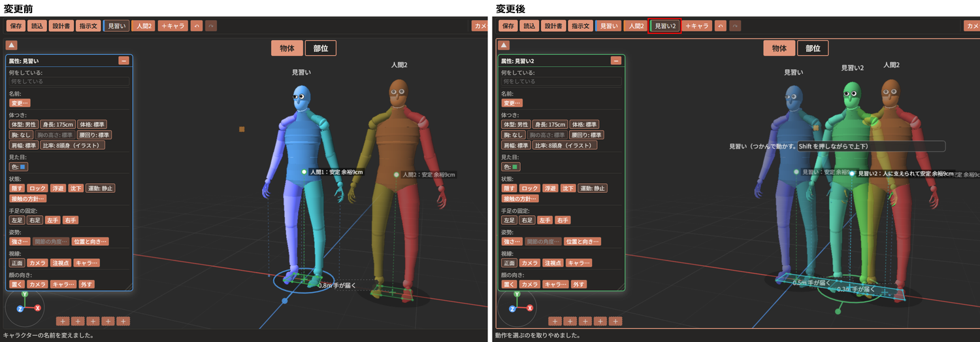Click the undo arrow in the after screenshot
980x342 pixels.
click(x=721, y=26)
